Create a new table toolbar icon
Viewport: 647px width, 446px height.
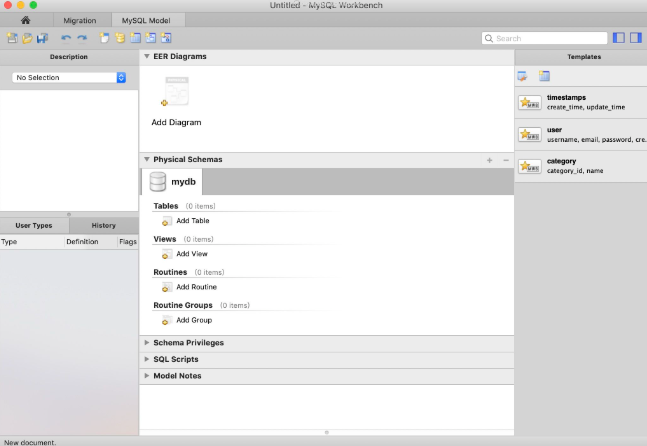coord(135,38)
